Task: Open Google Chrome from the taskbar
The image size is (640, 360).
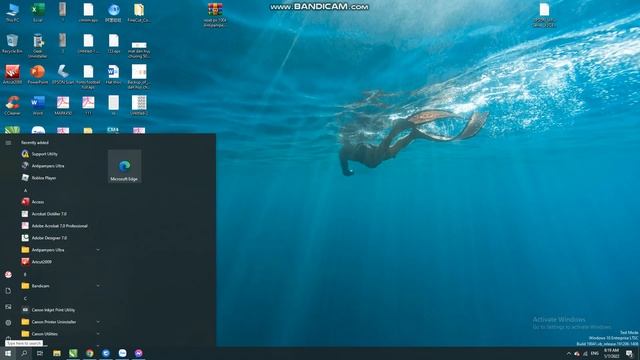Action: (90, 353)
